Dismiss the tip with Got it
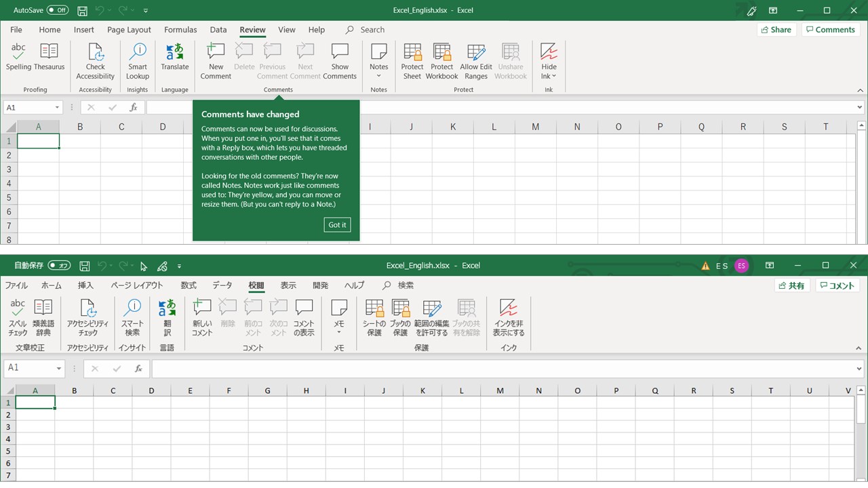 [337, 224]
